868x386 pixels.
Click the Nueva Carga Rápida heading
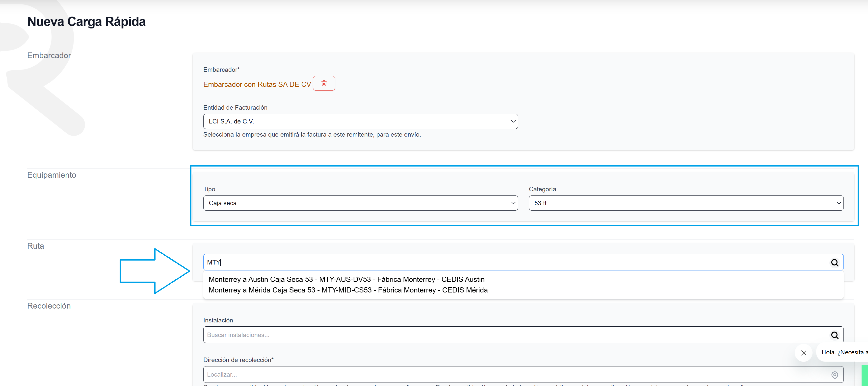click(x=86, y=22)
